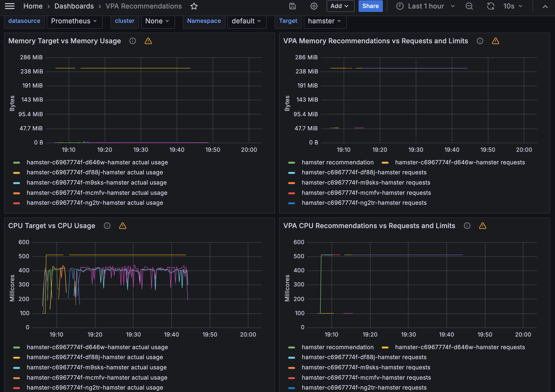This screenshot has height=392, width=555.
Task: Open the hamburger navigation menu
Action: pos(10,6)
